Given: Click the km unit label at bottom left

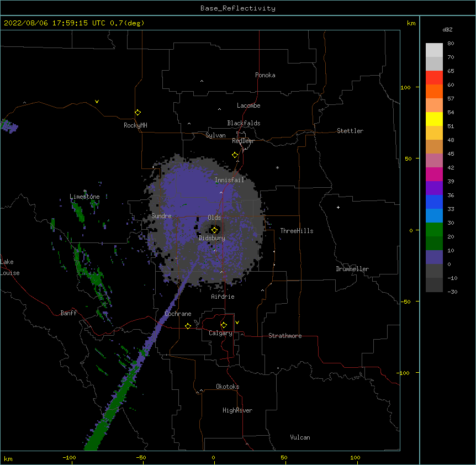Looking at the screenshot, I should [x=8, y=458].
